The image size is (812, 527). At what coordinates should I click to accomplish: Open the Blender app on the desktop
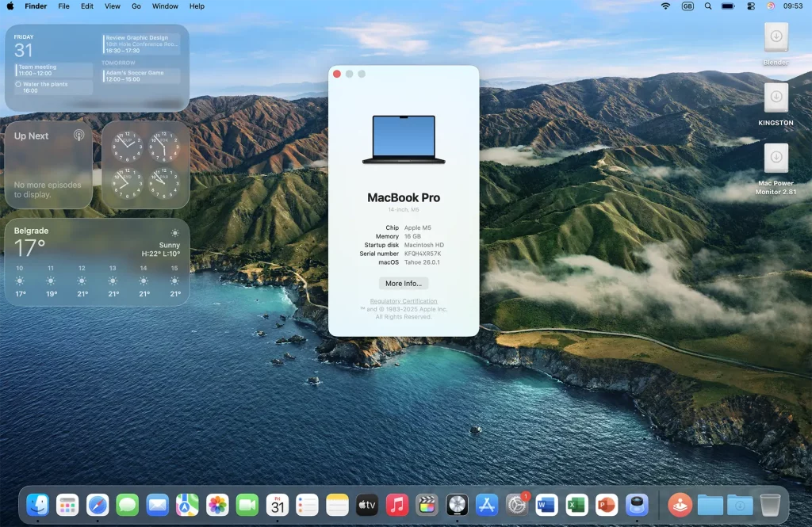[x=775, y=38]
